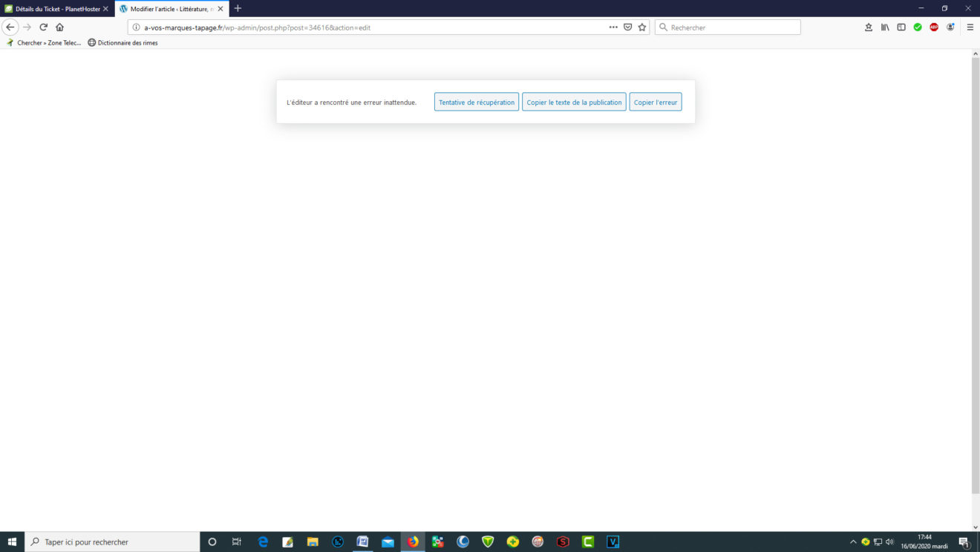
Task: Open the Mail app on the taskbar
Action: tap(388, 542)
